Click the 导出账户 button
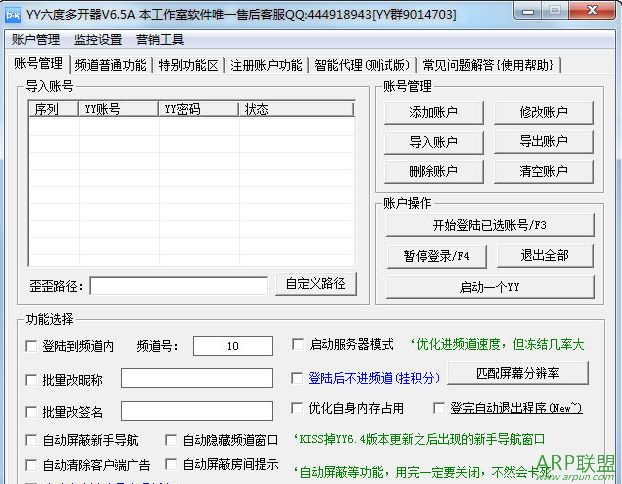The width and height of the screenshot is (622, 484). (x=543, y=142)
